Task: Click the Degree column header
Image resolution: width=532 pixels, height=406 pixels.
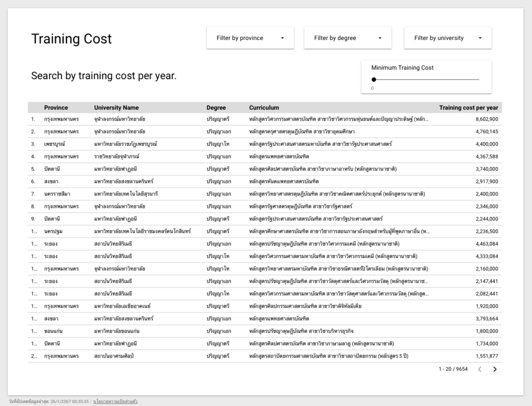Action: coord(216,108)
